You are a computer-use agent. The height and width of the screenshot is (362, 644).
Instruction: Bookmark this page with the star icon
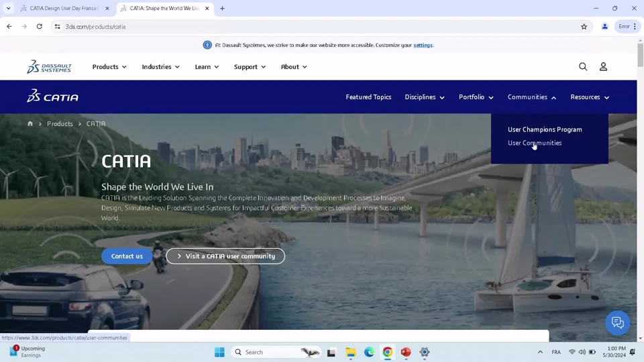[584, 26]
